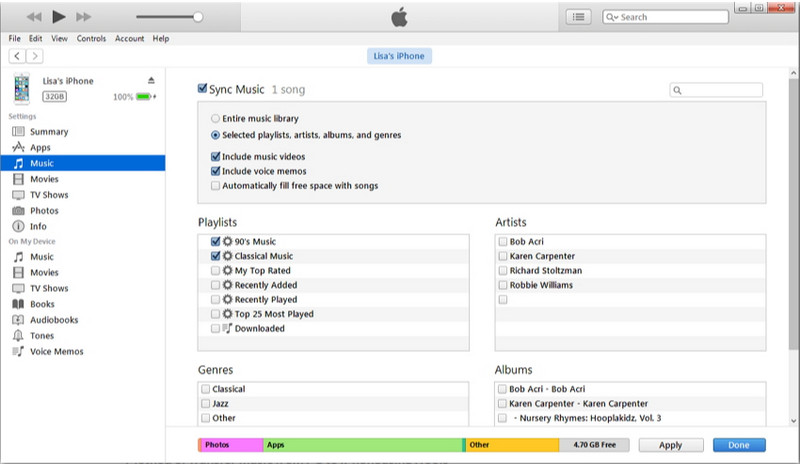Image resolution: width=800 pixels, height=464 pixels.
Task: Check the My Top Rated playlist
Action: point(215,271)
